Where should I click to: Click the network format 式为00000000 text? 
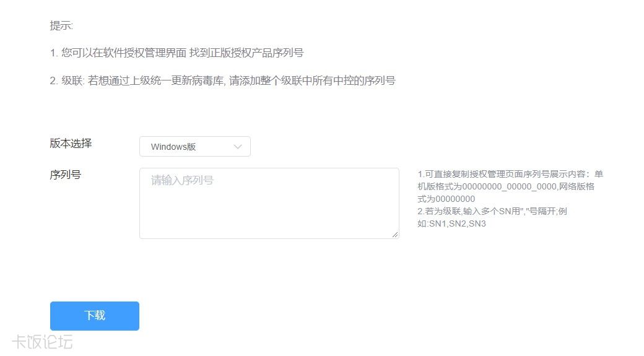tap(446, 199)
